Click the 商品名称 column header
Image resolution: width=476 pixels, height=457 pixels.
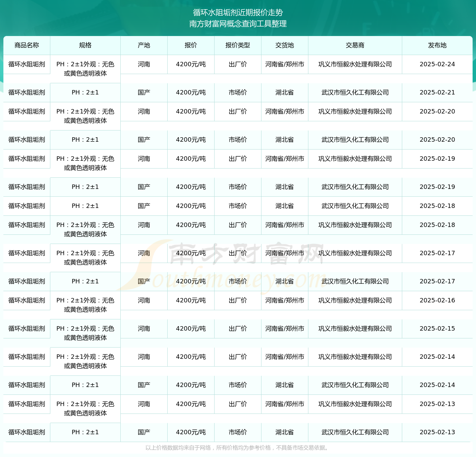point(27,45)
